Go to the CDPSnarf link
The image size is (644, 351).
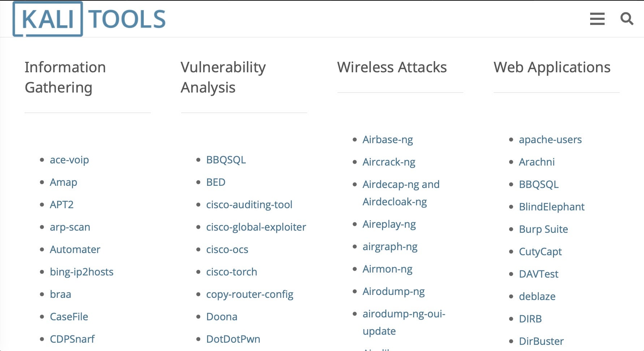coord(72,339)
